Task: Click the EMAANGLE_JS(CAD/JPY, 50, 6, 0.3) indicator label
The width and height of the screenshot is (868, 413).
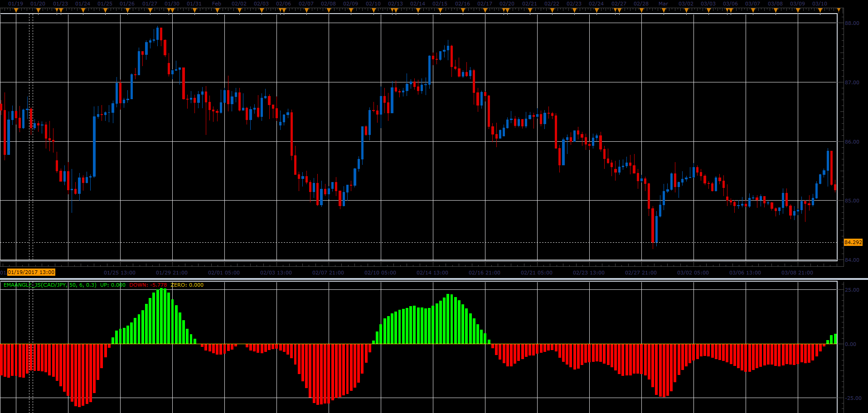Action: [50, 285]
